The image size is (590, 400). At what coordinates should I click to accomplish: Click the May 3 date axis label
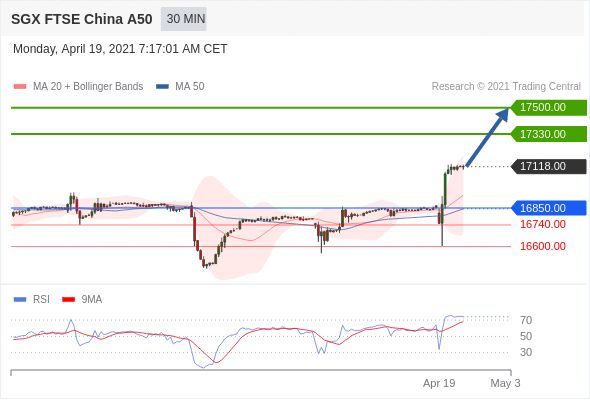[x=505, y=383]
